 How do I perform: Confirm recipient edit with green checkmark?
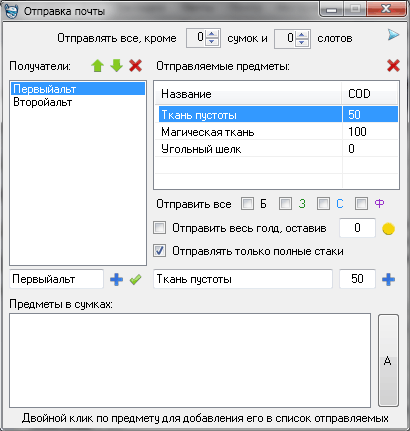point(135,279)
